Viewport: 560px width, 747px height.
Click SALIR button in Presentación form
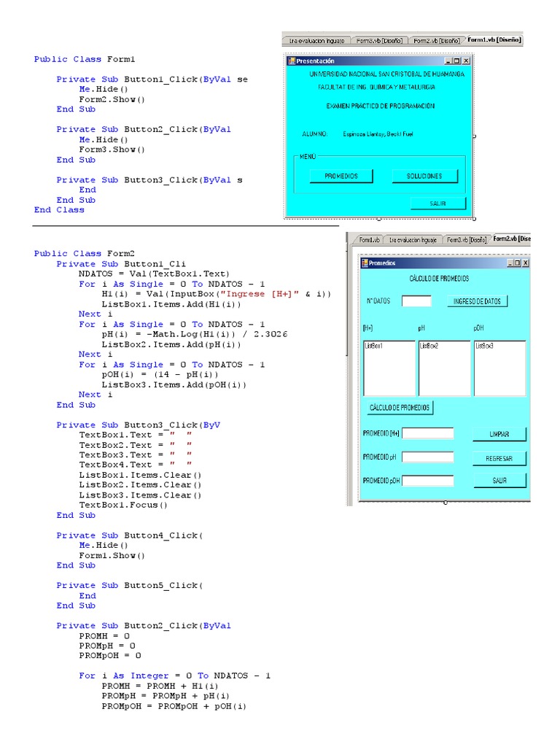(437, 204)
